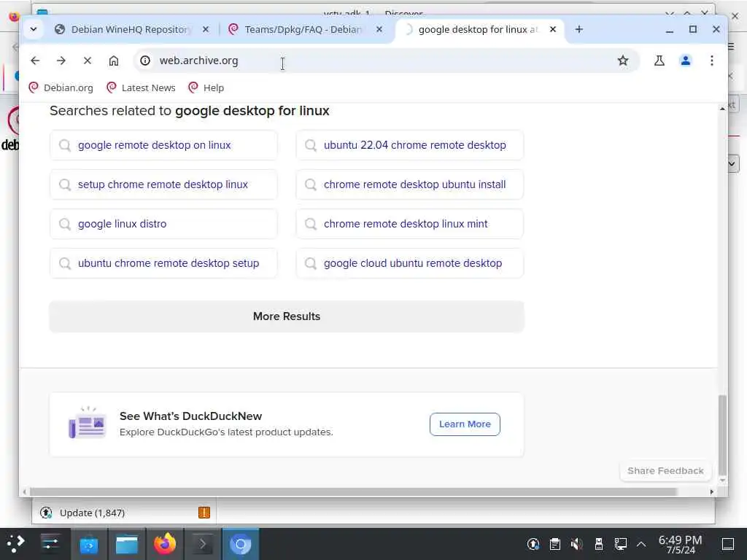The height and width of the screenshot is (560, 747).
Task: Click the scroll up arrow
Action: coord(722,109)
